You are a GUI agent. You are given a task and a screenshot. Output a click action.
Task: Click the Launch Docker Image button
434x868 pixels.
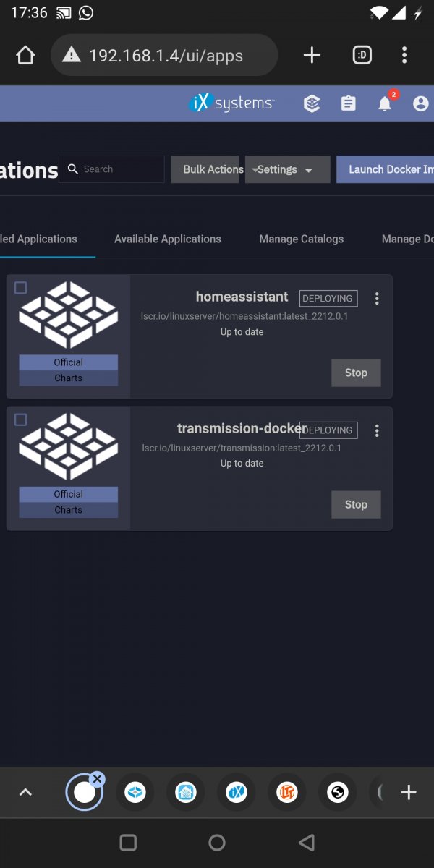(385, 169)
